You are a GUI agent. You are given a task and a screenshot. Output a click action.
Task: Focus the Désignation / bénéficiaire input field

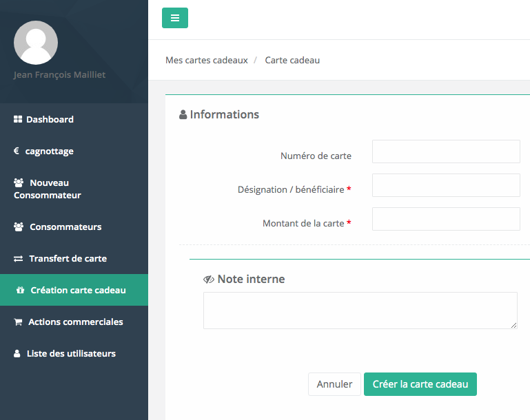[446, 185]
